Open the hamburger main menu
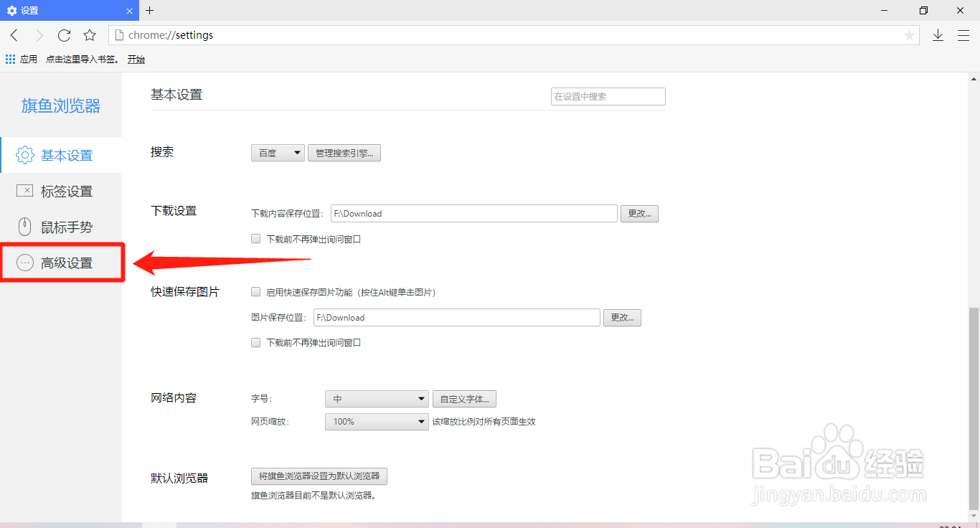The width and height of the screenshot is (980, 528). click(963, 35)
